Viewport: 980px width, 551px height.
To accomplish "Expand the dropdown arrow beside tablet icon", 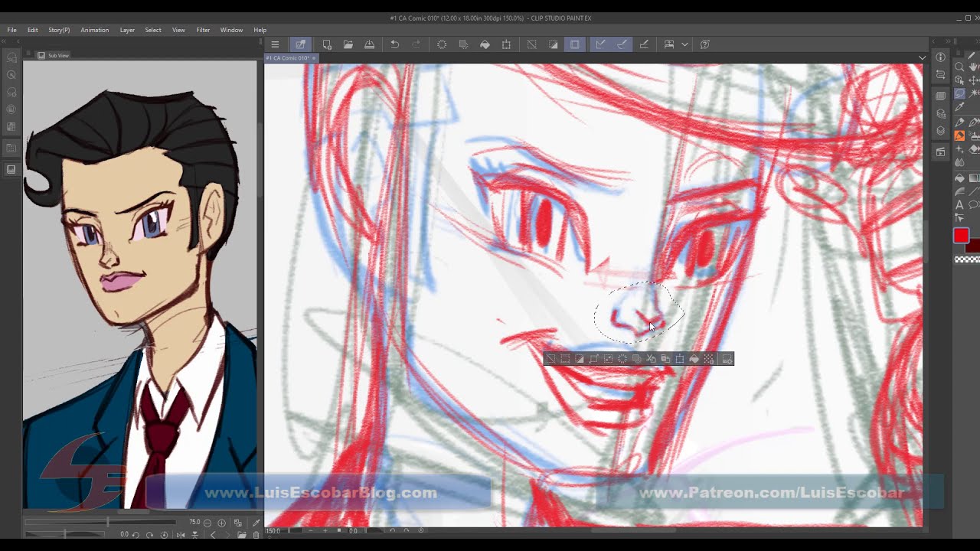I will (684, 44).
